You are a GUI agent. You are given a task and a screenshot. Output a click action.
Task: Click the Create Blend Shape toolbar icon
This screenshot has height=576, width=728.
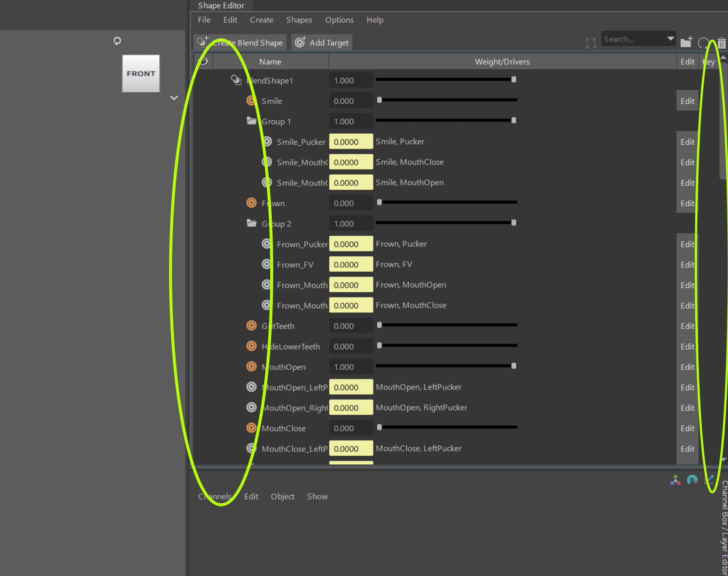coord(203,42)
